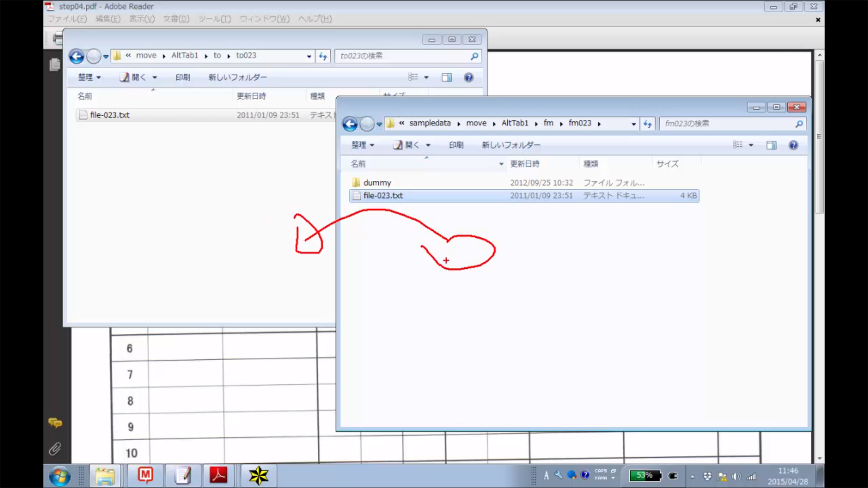
Task: Click Adobe Reader vertical scrollbar thumb
Action: [x=819, y=136]
